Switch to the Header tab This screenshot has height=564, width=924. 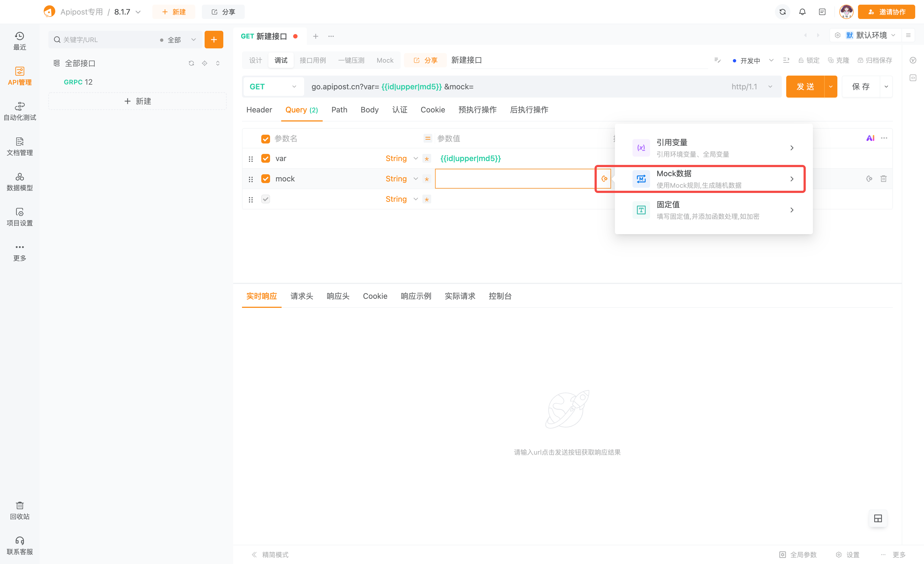pos(259,110)
